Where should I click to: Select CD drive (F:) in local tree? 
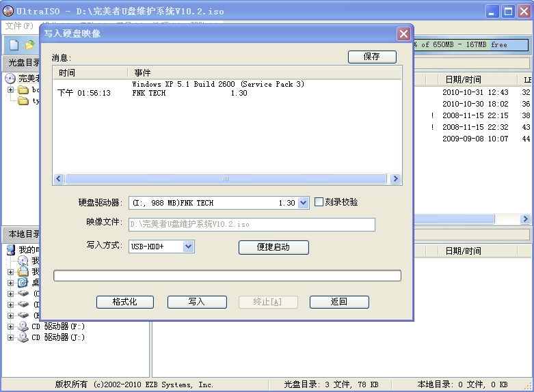(58, 326)
